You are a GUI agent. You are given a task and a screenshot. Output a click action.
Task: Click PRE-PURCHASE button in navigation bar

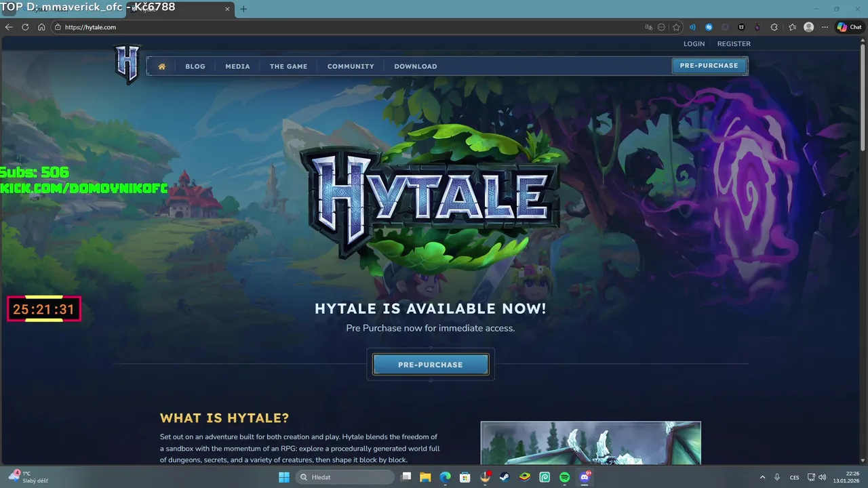709,66
